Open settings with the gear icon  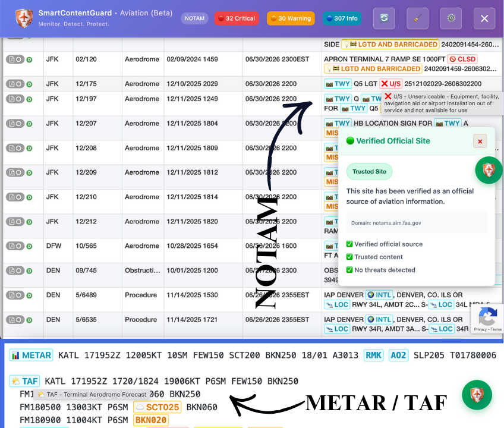pyautogui.click(x=451, y=18)
